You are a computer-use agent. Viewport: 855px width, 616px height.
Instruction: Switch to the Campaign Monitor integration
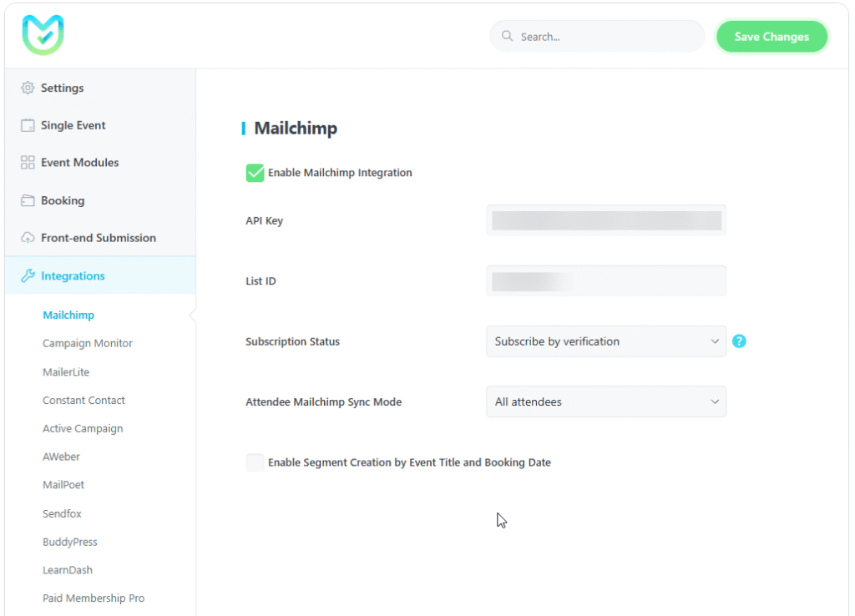click(x=87, y=343)
